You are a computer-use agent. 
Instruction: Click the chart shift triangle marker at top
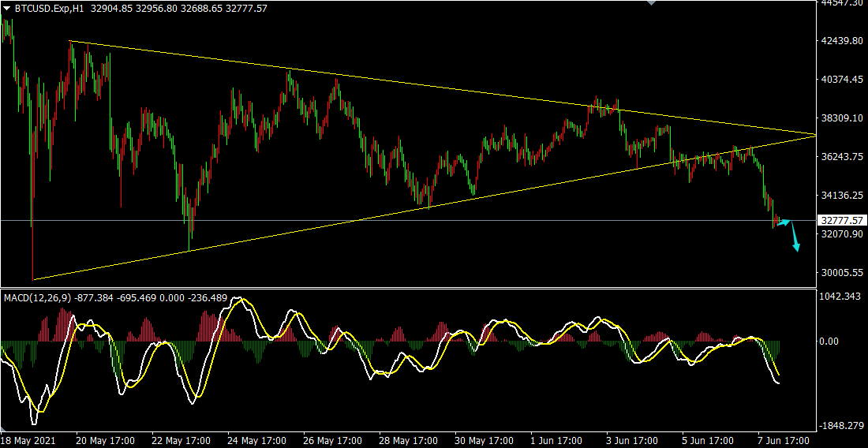point(649,3)
